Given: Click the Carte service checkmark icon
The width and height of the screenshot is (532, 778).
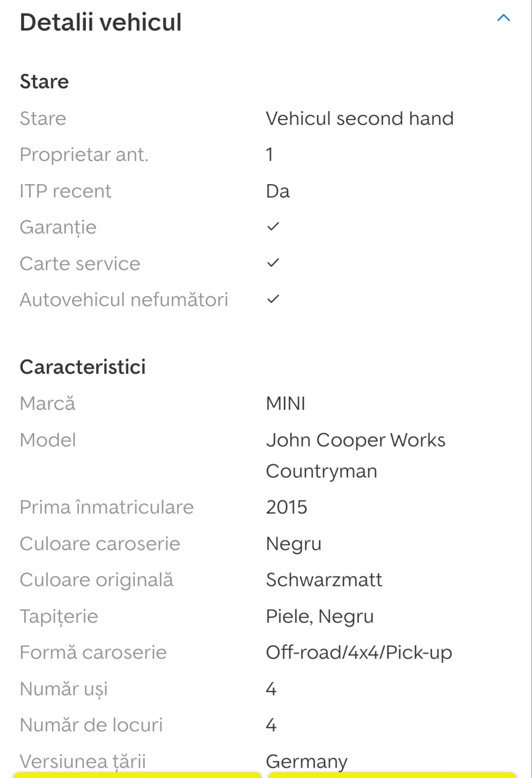Looking at the screenshot, I should click(x=273, y=263).
